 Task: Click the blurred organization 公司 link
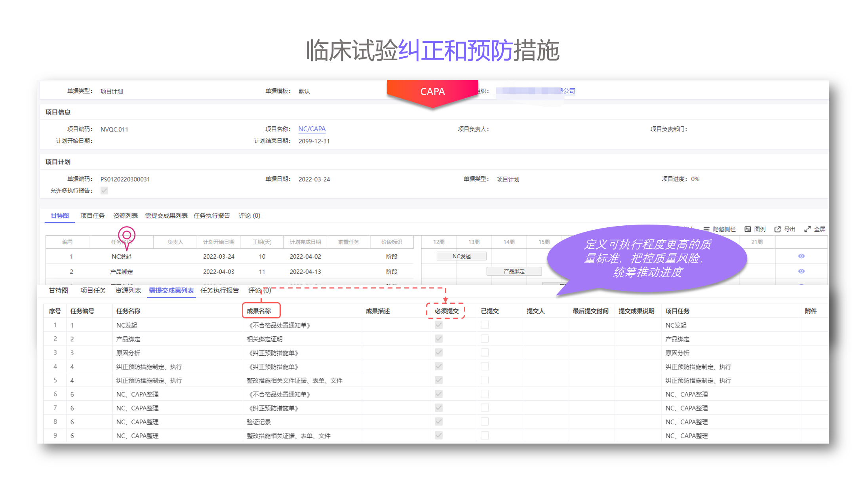point(569,91)
